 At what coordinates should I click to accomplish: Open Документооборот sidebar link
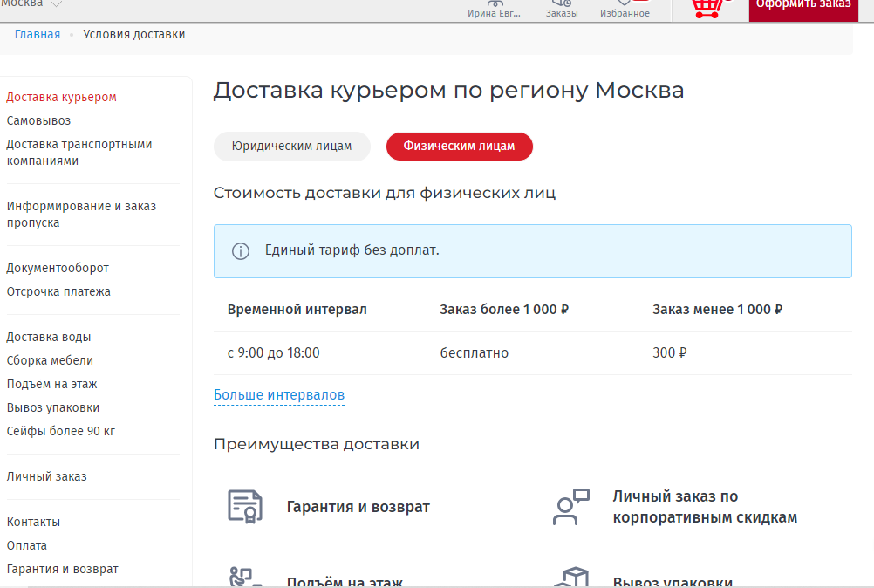pyautogui.click(x=58, y=268)
